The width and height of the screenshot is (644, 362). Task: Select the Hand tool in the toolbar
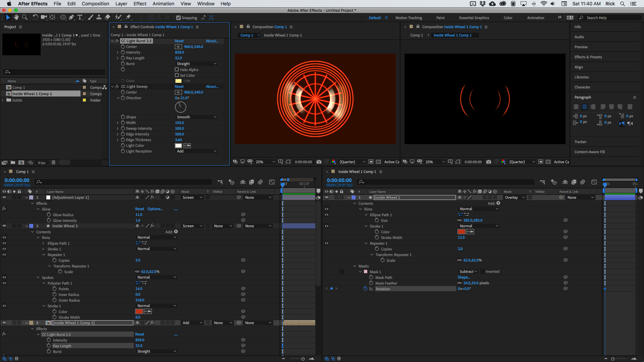tap(16, 17)
